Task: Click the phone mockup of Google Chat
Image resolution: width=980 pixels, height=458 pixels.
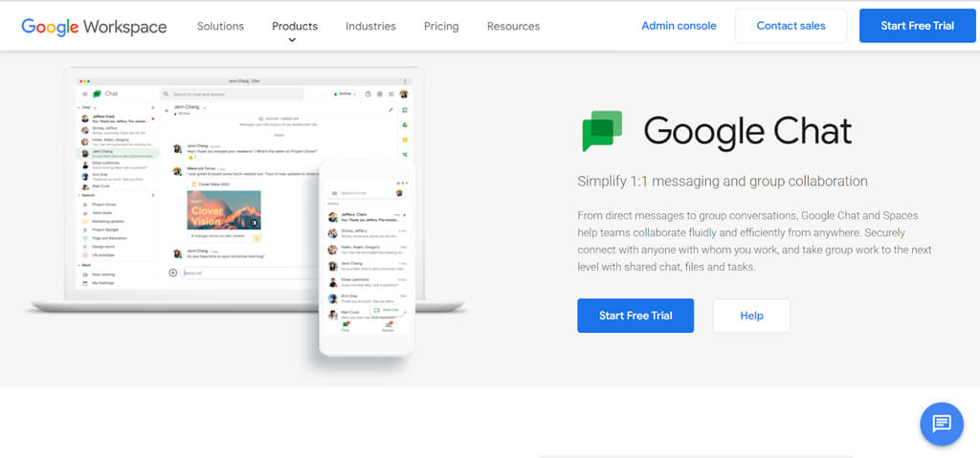Action: [x=367, y=257]
